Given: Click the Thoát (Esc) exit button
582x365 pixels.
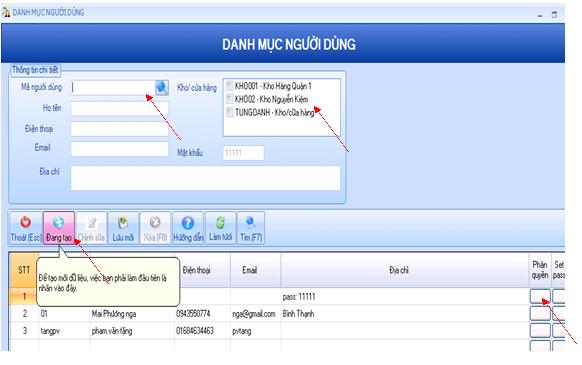Looking at the screenshot, I should coord(26,228).
